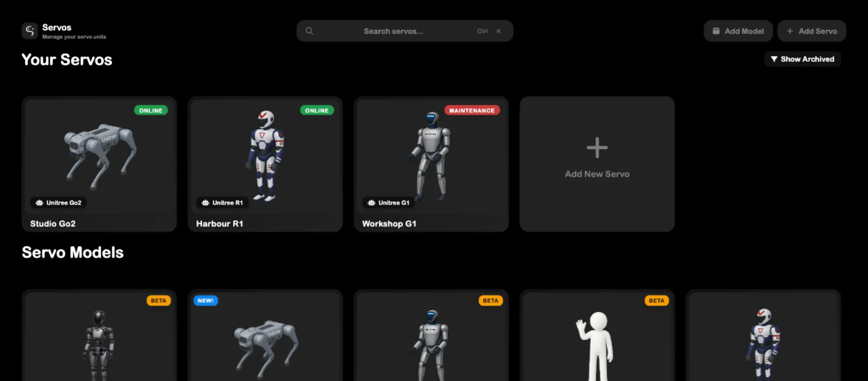Click the Workshop G1 name label
Image resolution: width=868 pixels, height=381 pixels.
point(390,224)
